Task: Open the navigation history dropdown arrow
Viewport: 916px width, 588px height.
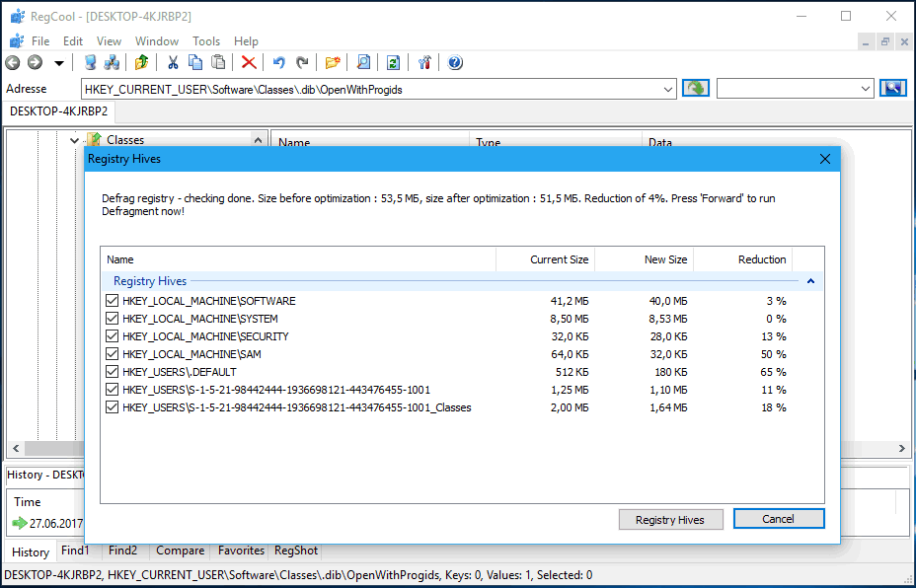Action: pos(59,63)
